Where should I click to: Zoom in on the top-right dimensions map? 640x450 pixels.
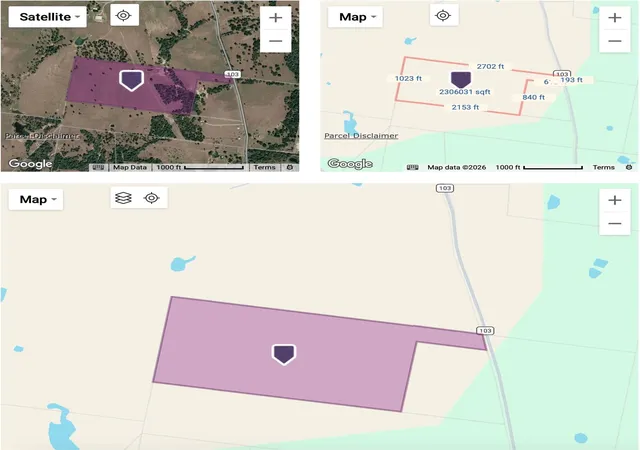tap(615, 18)
